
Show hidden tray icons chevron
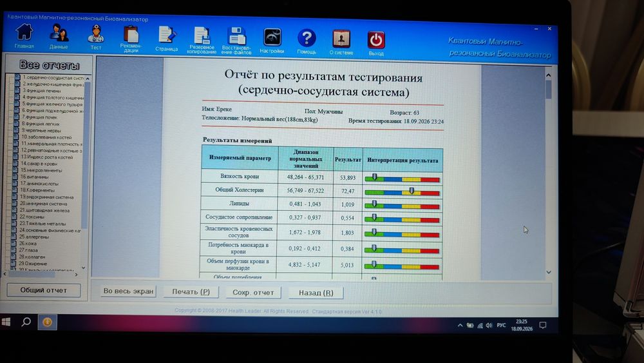pos(460,325)
